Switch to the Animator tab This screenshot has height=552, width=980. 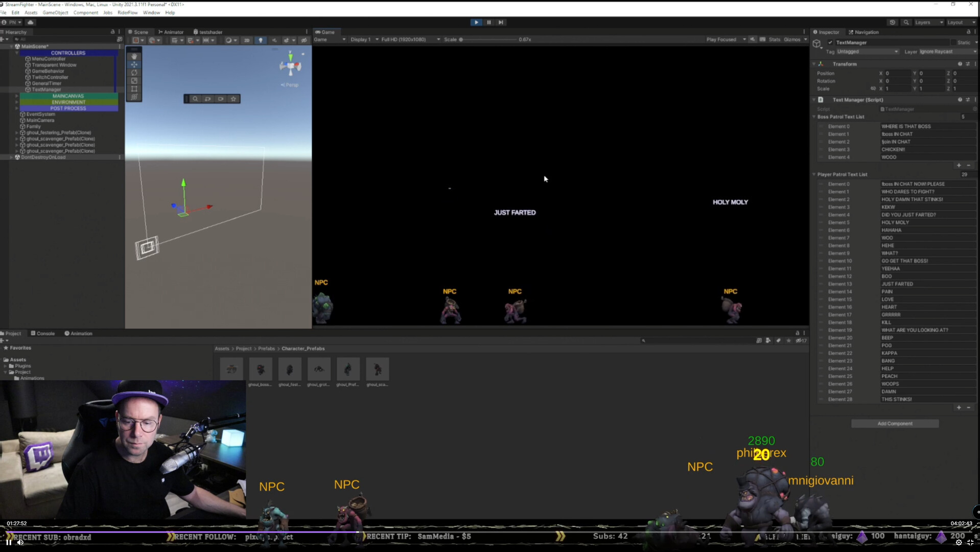tap(171, 32)
